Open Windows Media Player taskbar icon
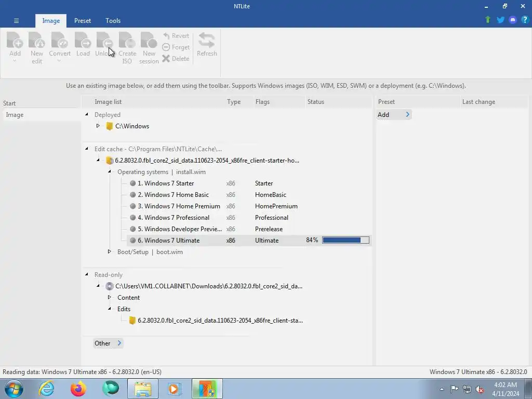Viewport: 532px width, 399px height. click(175, 389)
